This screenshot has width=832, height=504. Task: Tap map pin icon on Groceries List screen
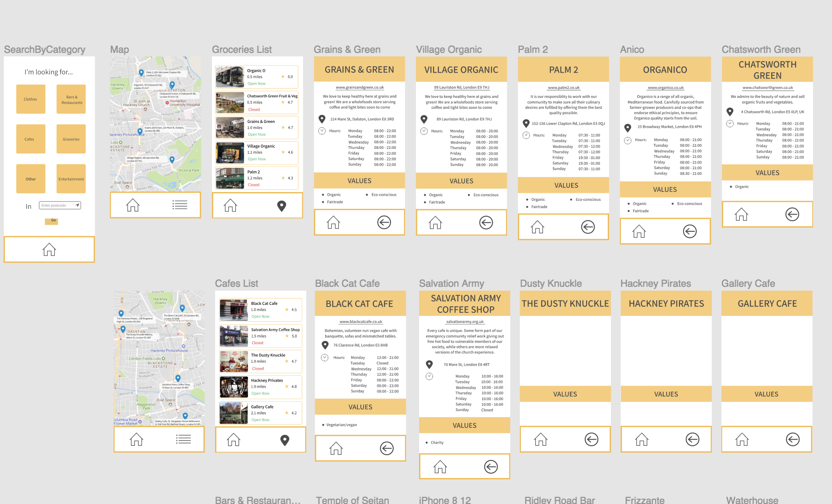282,206
